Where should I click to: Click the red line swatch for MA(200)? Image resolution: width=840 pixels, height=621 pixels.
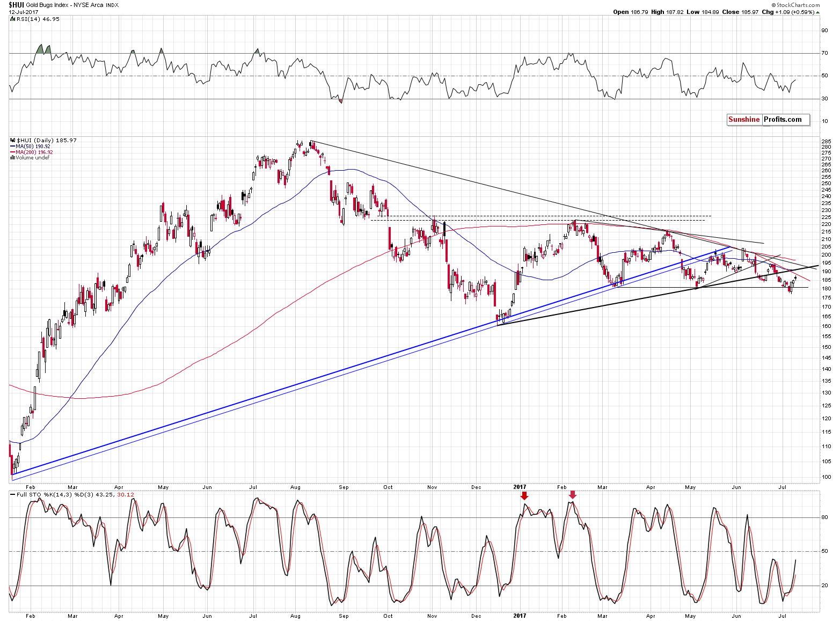tap(12, 152)
